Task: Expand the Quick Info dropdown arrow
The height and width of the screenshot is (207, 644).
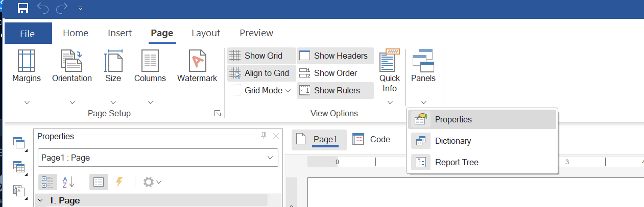Action: pos(390,102)
